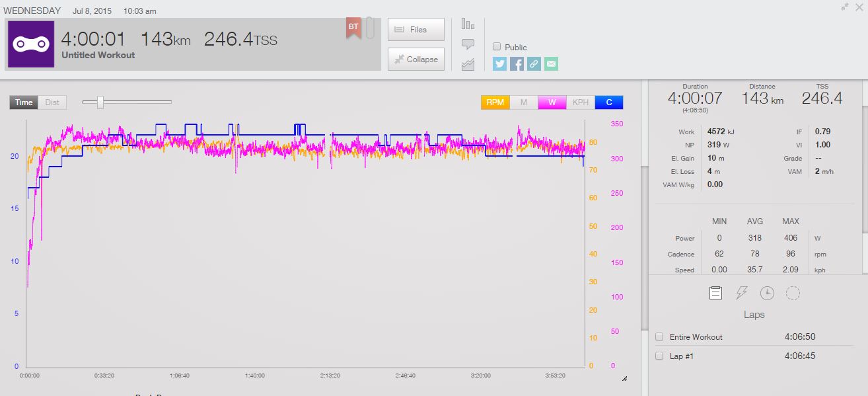
Task: Click the red BT bookmark badge
Action: 353,28
